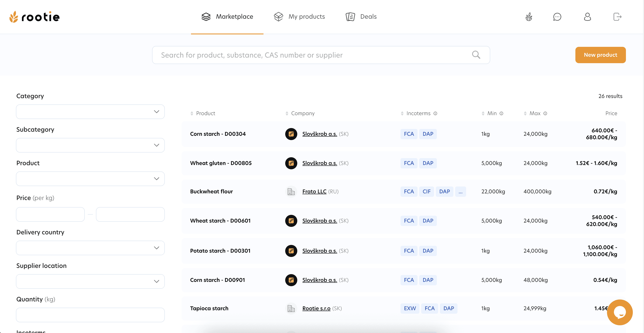Click the CIF tag on Buckwheat flour
644x333 pixels.
point(426,191)
